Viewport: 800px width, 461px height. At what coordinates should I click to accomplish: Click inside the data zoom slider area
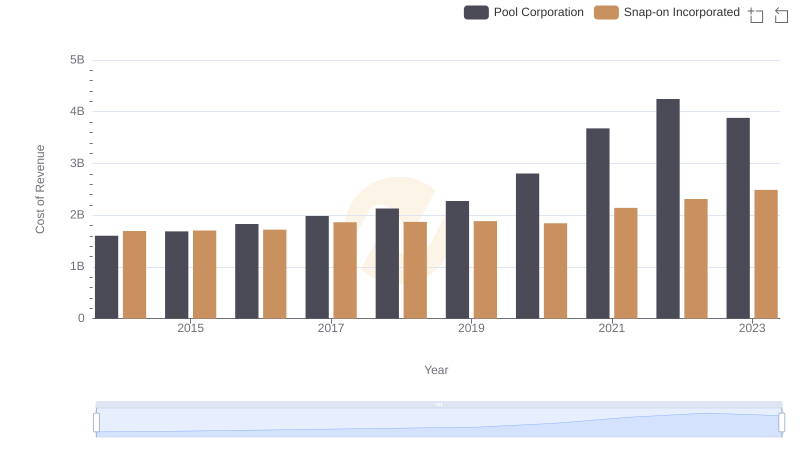pos(439,423)
